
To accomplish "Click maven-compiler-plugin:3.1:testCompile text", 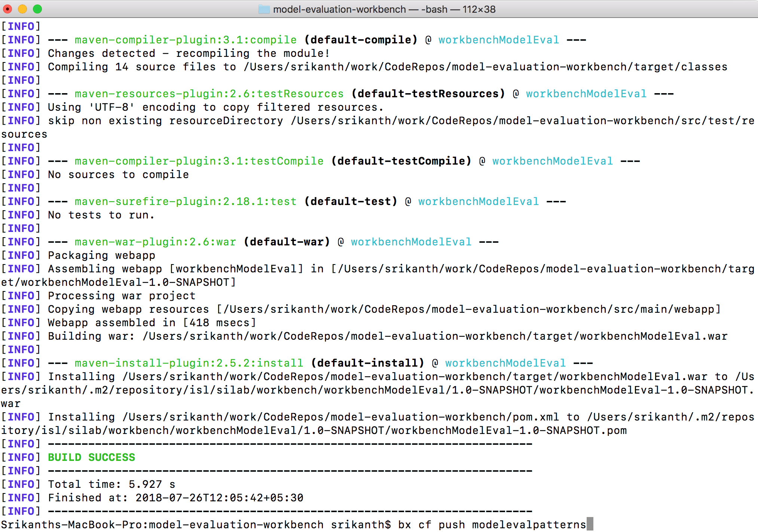I will point(199,161).
